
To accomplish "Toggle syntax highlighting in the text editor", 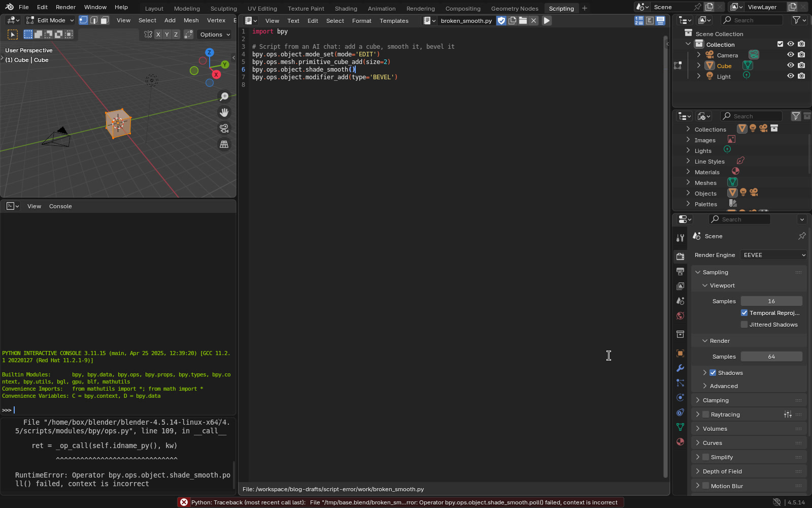I will pos(660,21).
